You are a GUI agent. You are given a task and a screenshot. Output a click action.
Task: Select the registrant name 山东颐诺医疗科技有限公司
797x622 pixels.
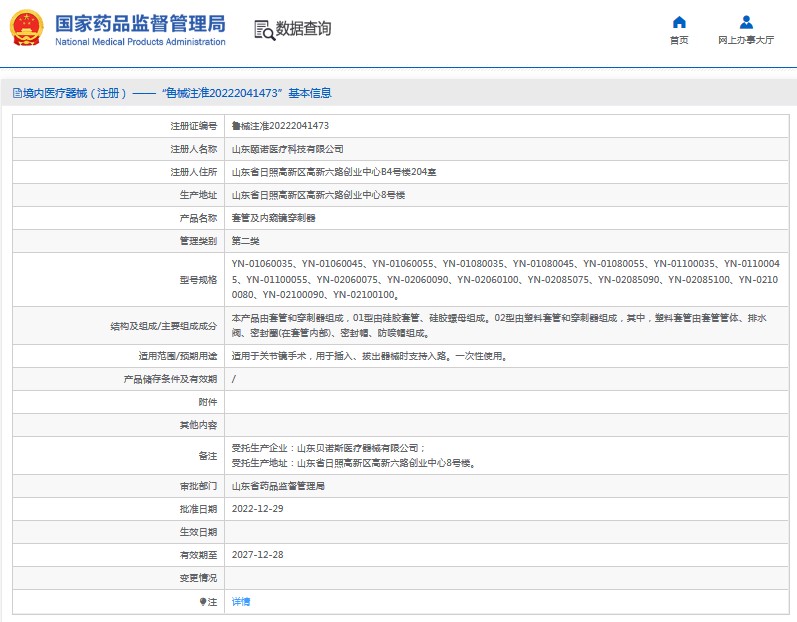(x=288, y=149)
